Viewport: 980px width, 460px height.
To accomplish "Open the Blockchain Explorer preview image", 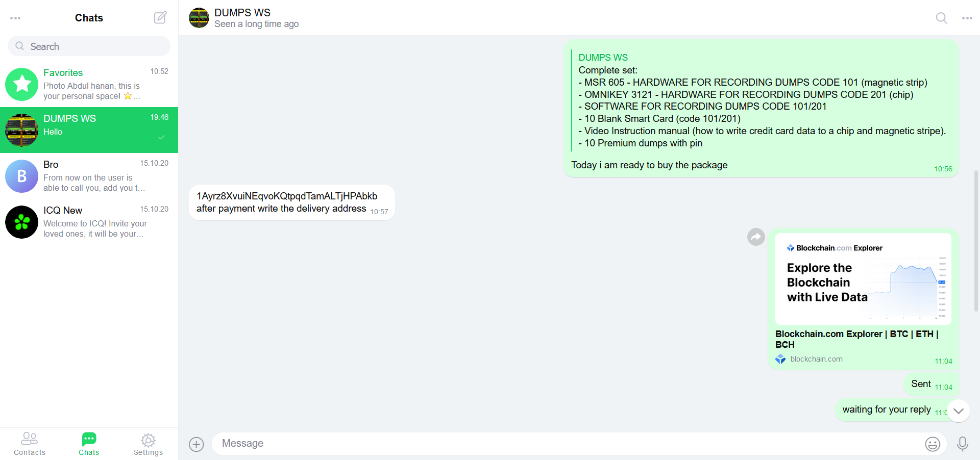I will [863, 279].
